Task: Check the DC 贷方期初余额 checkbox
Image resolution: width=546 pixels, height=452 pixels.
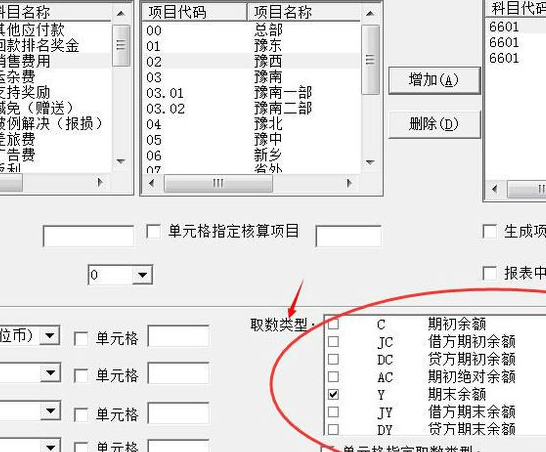Action: (x=333, y=359)
